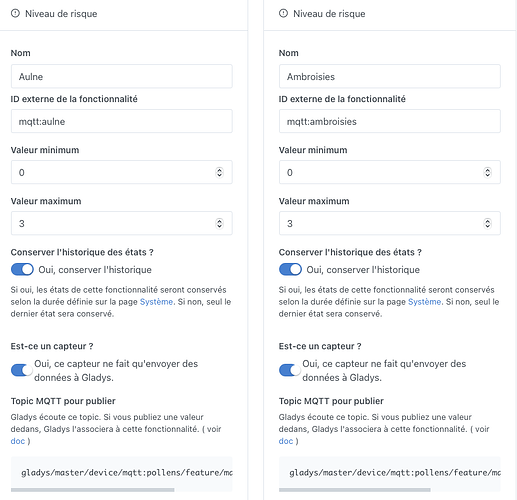Screen dimensions: 517x500
Task: Click the stepper arrows on Aulne's Valeur minimum
Action: coord(219,172)
